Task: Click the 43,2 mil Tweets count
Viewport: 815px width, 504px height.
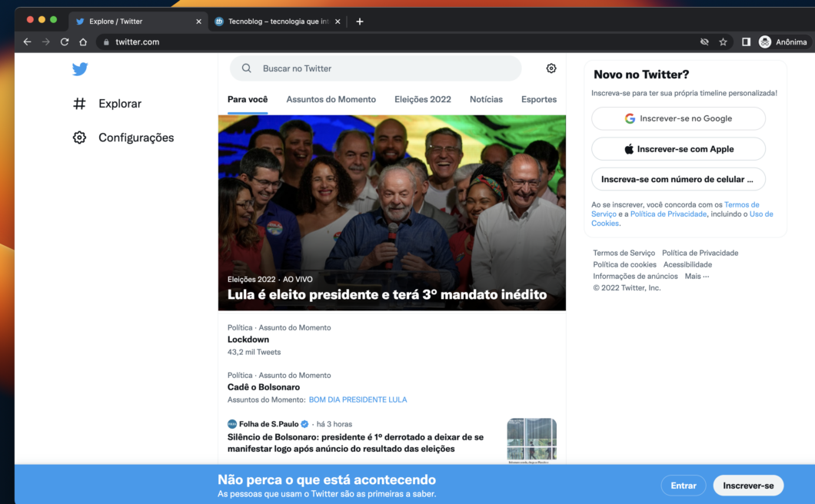Action: (254, 353)
